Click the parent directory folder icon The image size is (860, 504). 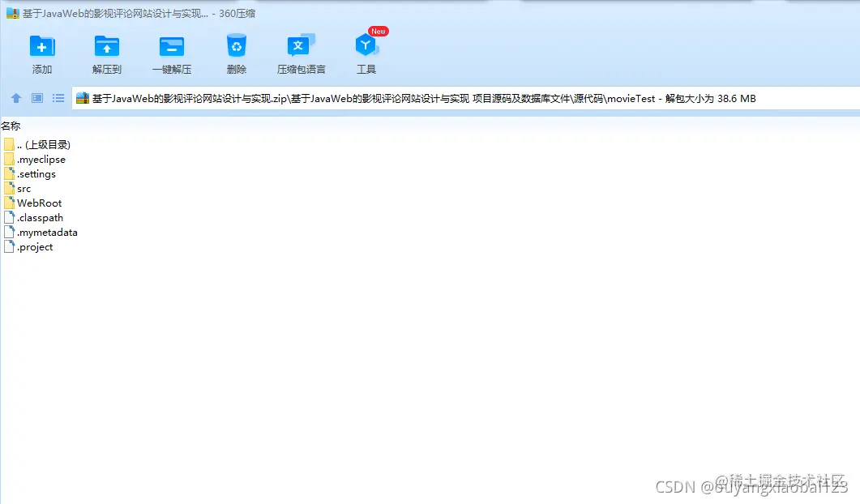tap(9, 145)
